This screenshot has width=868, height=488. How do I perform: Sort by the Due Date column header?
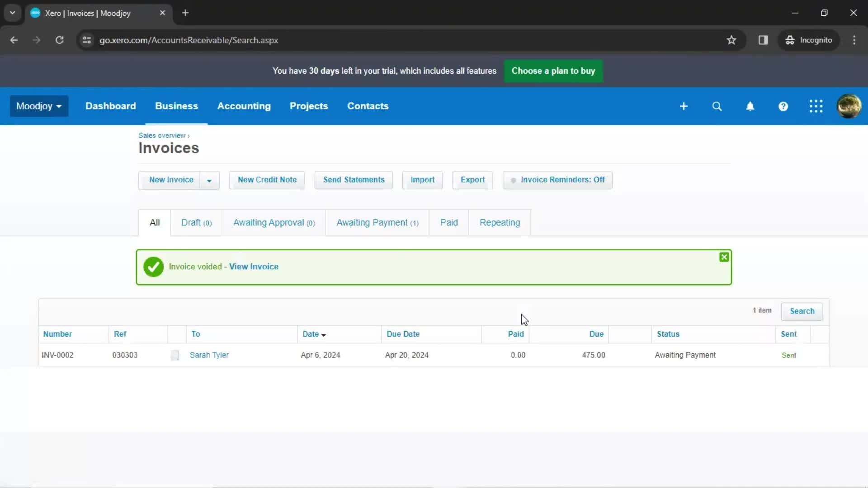[403, 334]
